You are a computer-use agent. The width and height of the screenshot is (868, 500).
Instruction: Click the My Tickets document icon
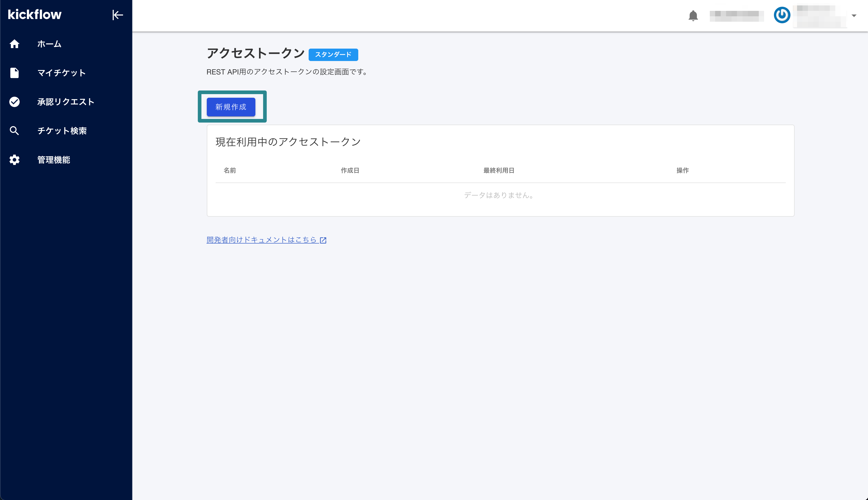[14, 73]
